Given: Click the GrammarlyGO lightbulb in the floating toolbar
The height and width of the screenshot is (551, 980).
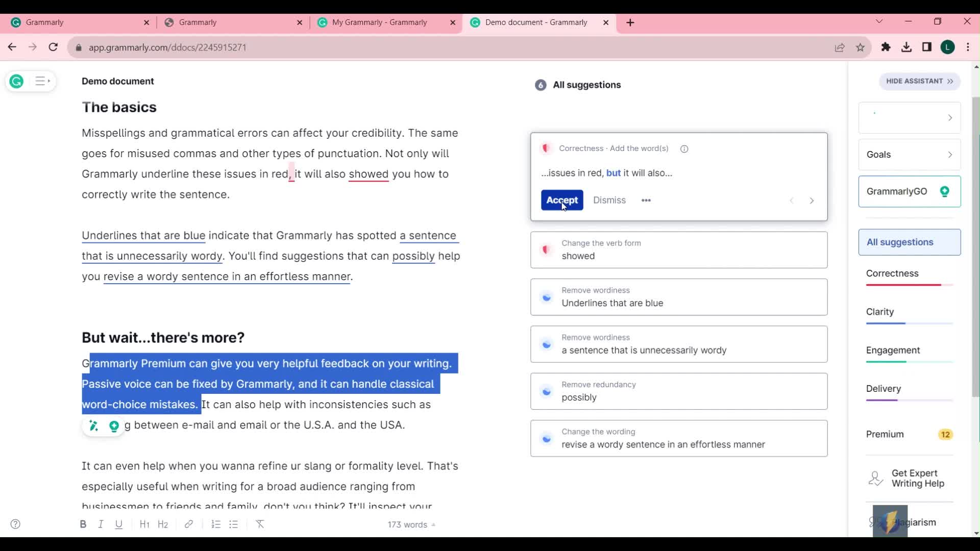Looking at the screenshot, I should [114, 426].
